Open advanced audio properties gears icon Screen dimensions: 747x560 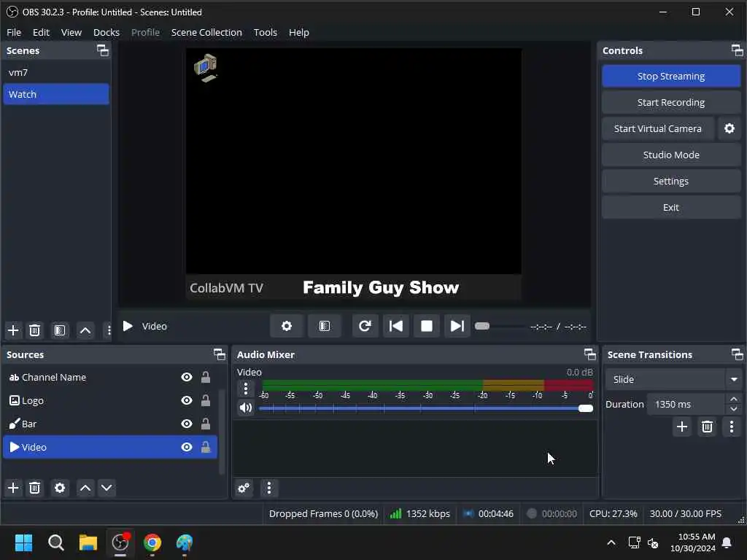coord(244,488)
